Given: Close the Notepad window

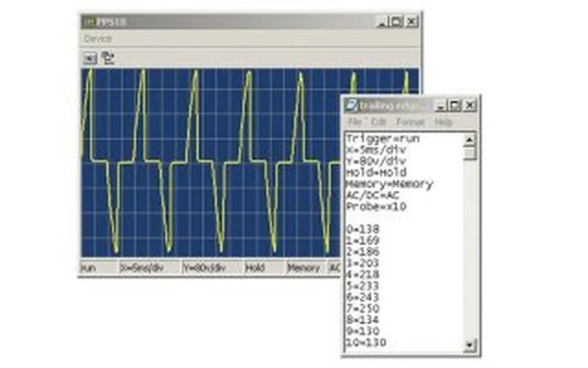Looking at the screenshot, I should click(x=469, y=106).
